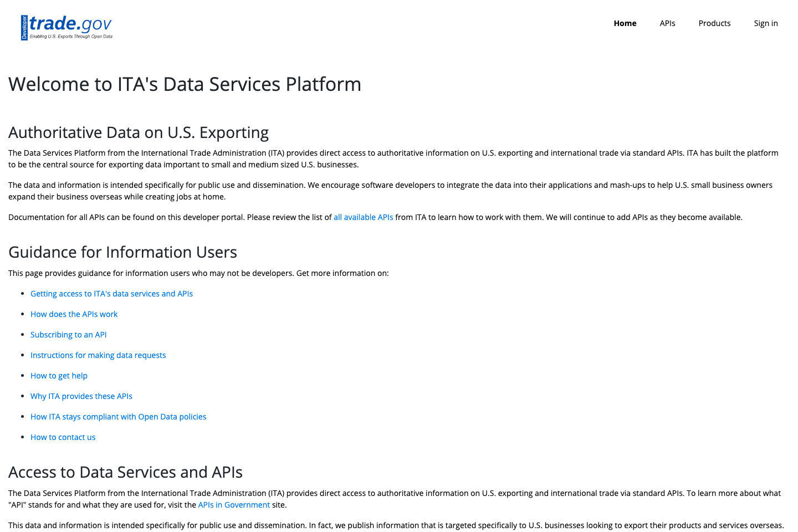The height and width of the screenshot is (532, 798).
Task: Open the all available APIs link
Action: click(x=364, y=217)
